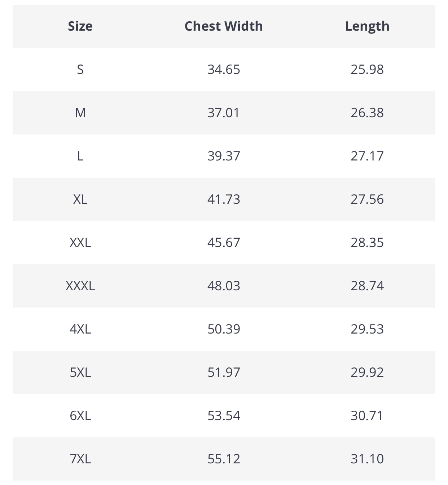Click length value 28.35
448x485 pixels.
tap(367, 243)
